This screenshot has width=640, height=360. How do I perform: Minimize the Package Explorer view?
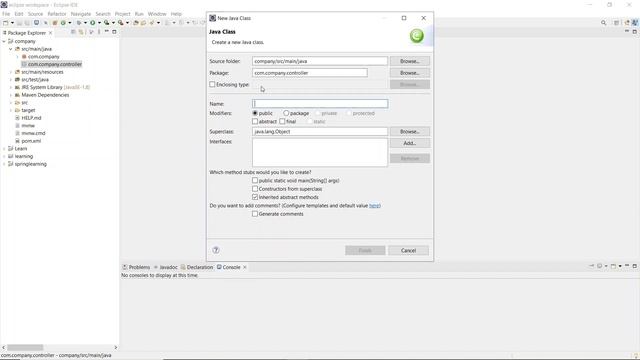coord(107,32)
